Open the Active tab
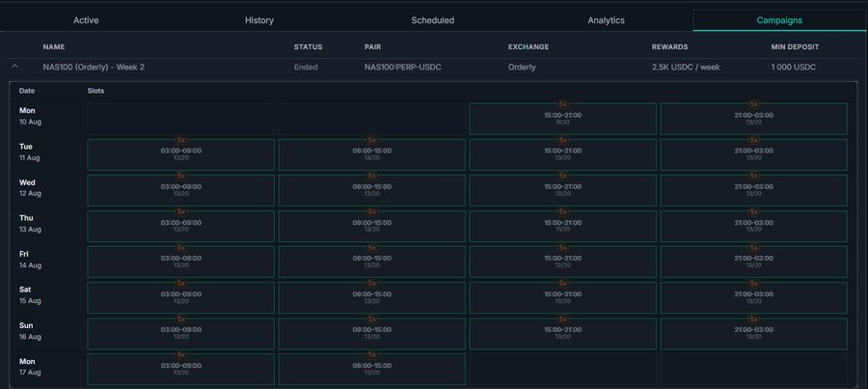868x389 pixels. (x=86, y=20)
